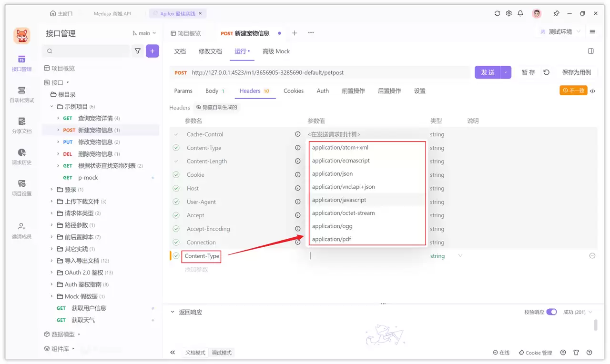Click the 暂存 button
Screen dimensions: 610x364
(528, 72)
